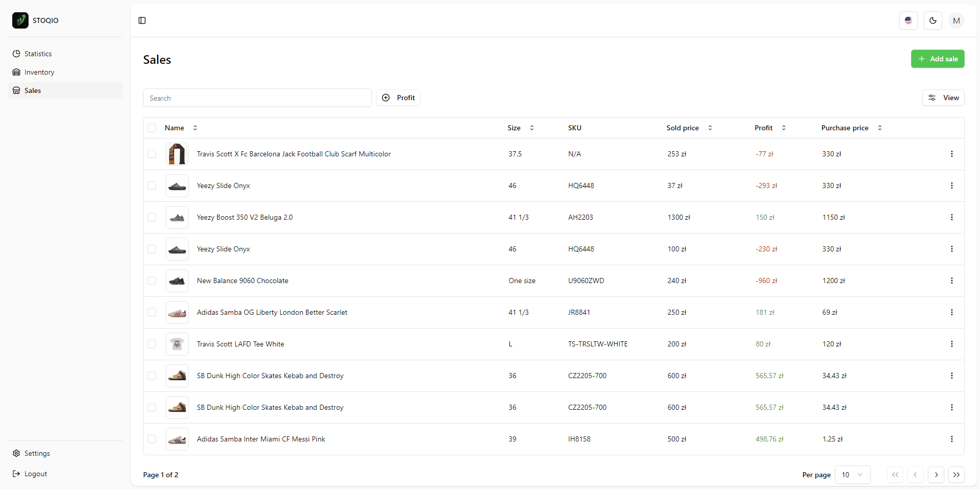Tick the Adidas Samba Inter Miami checkbox
The image size is (980, 489).
point(152,439)
